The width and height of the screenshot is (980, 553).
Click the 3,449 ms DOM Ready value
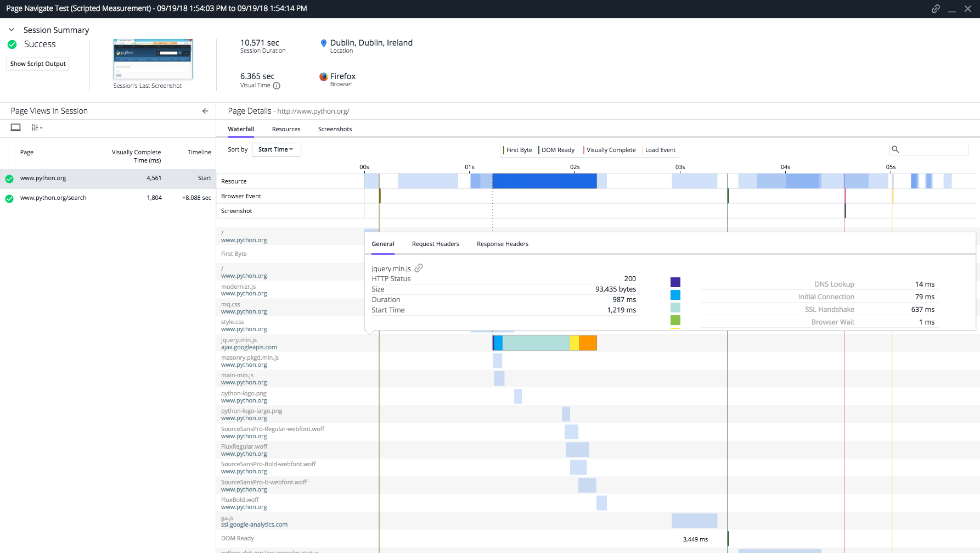point(695,539)
